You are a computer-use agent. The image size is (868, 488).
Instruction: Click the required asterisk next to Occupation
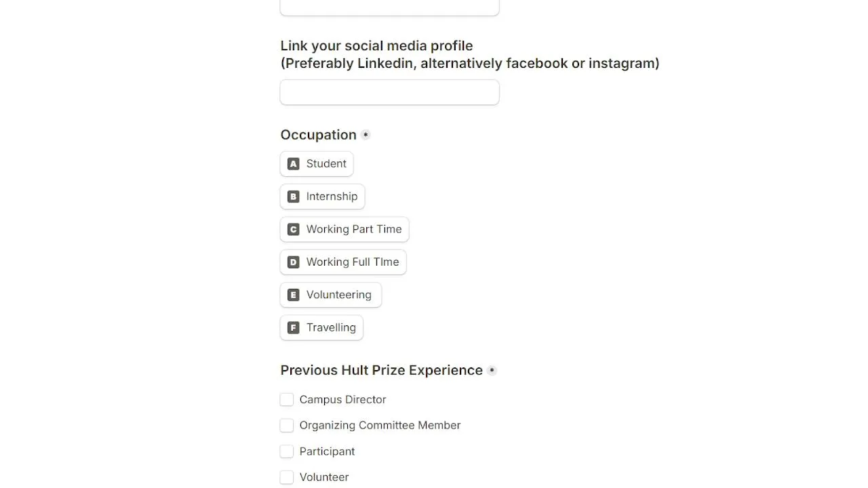[366, 135]
